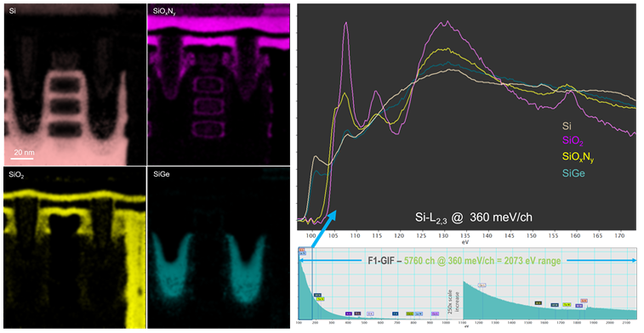Click the lavender edge marker near 930 eV
The image size is (644, 333).
coord(435,313)
